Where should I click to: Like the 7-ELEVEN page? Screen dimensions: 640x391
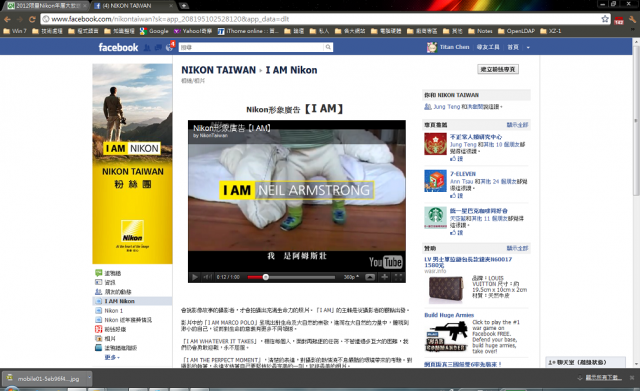click(456, 196)
